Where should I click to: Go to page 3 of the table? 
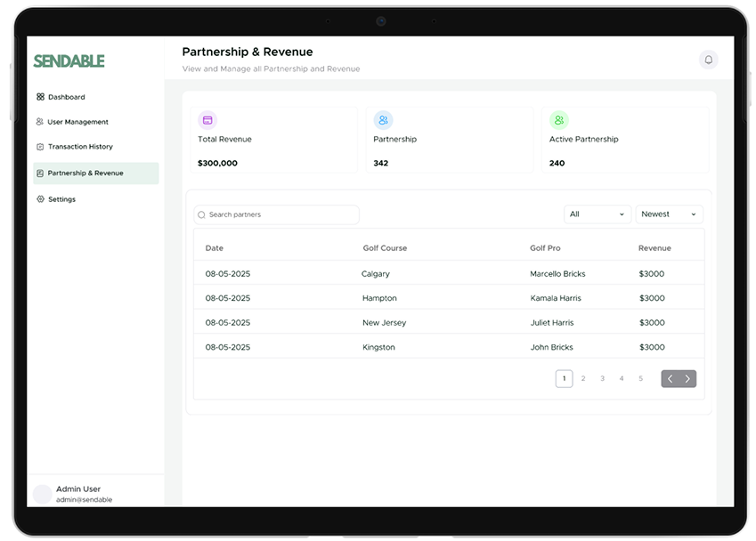coord(602,378)
